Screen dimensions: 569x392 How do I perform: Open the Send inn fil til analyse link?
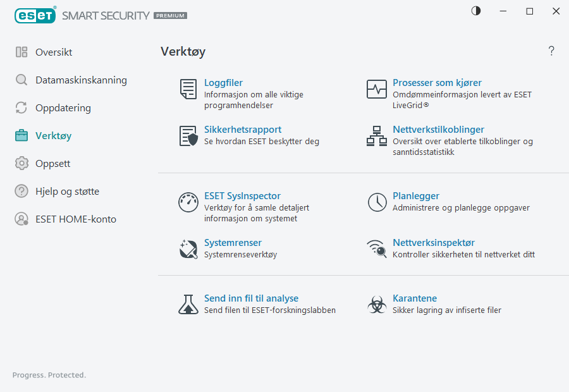tap(251, 298)
